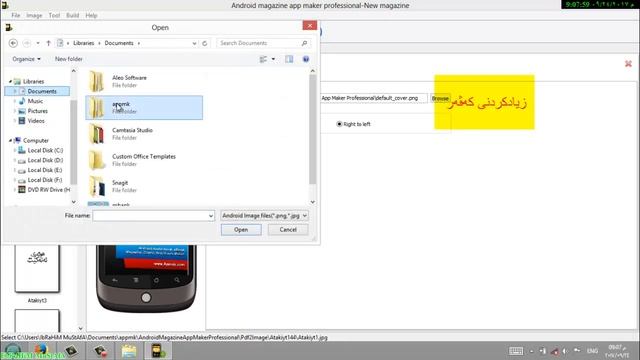Viewport: 640px width, 360px height.
Task: Go back with the dialog Back arrow
Action: (13, 43)
